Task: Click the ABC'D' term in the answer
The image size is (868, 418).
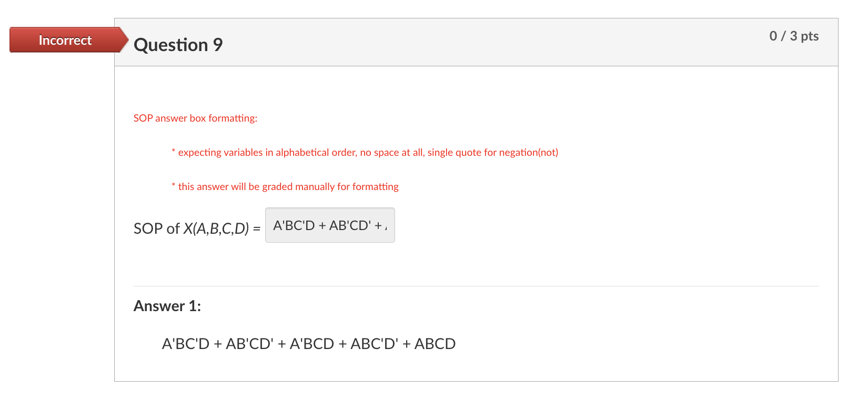Action: tap(376, 343)
